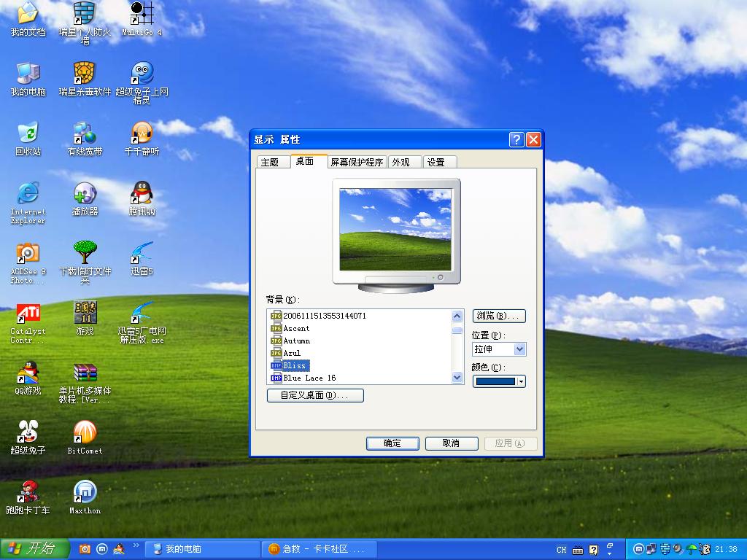747x560 pixels.
Task: Expand the 颜色 color picker dropdown arrow
Action: coord(521,381)
